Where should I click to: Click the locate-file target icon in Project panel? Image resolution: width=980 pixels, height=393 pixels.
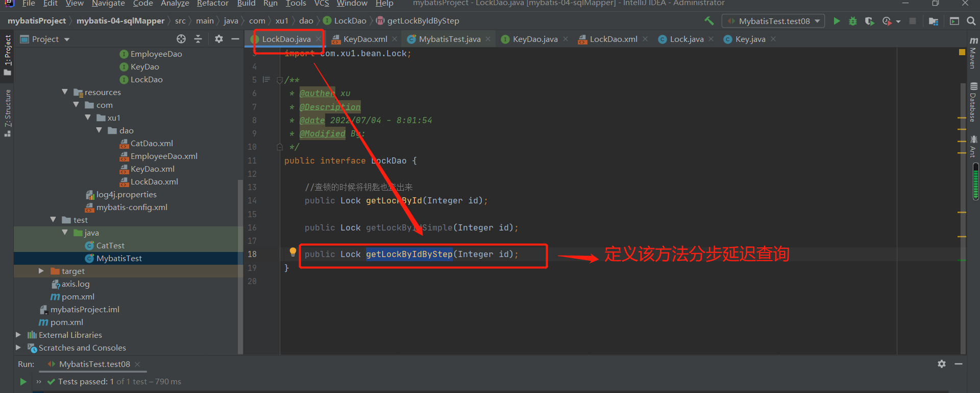181,39
